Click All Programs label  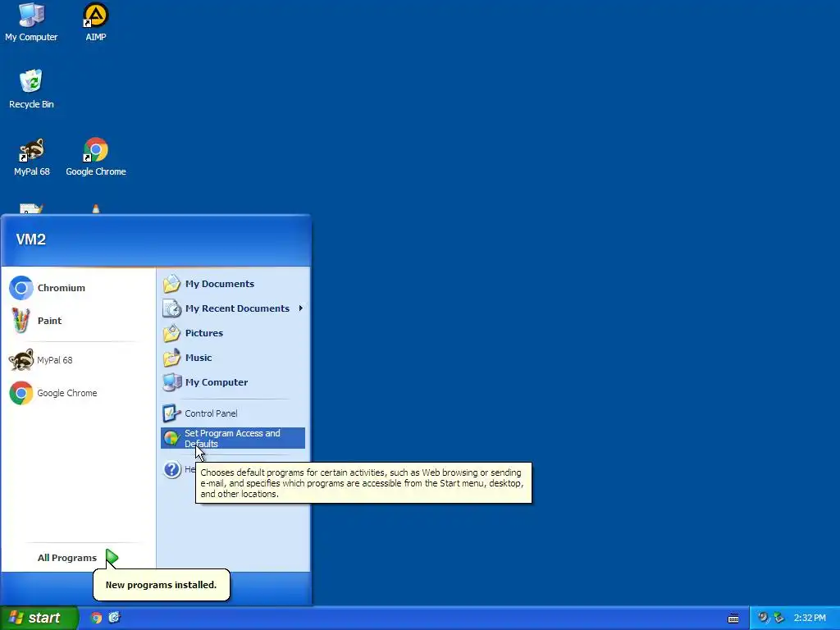67,558
